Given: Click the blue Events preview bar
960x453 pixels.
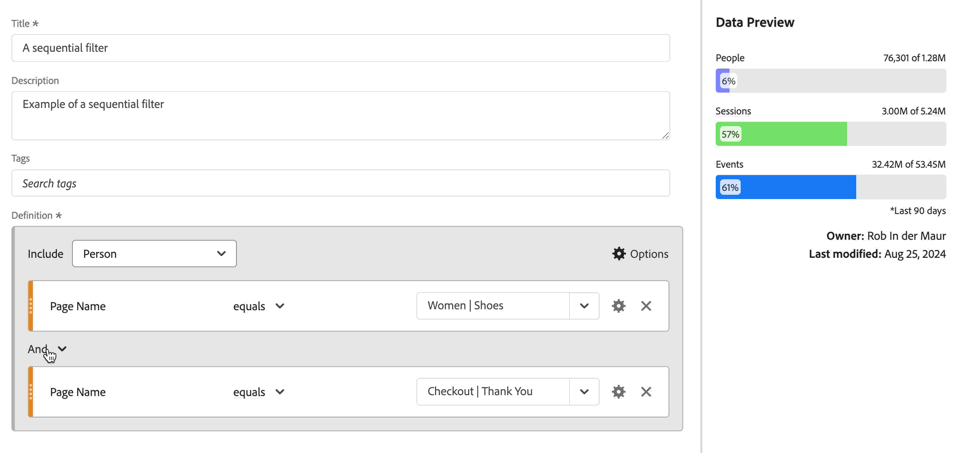Looking at the screenshot, I should coord(786,187).
